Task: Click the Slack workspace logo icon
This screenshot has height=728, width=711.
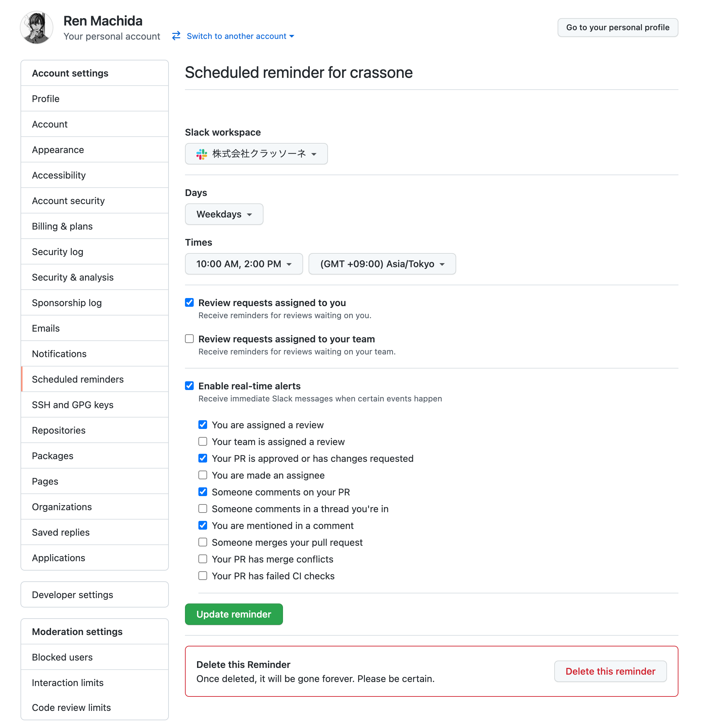Action: tap(201, 153)
